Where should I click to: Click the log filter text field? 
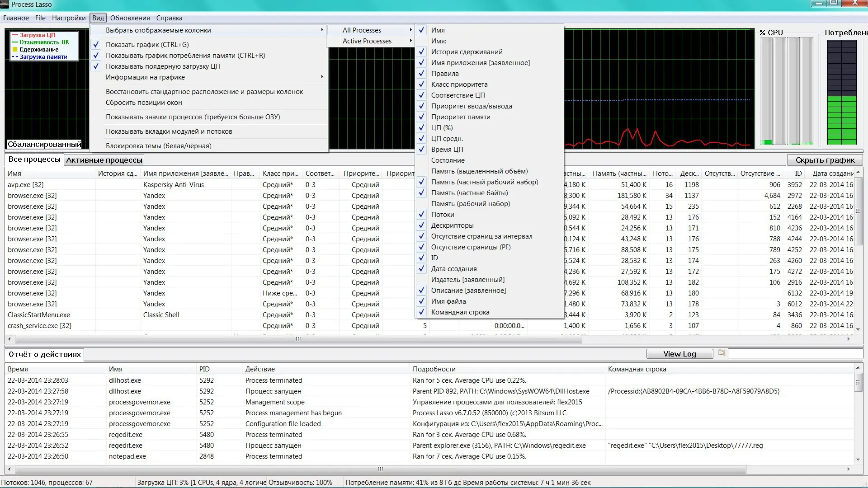tap(795, 354)
